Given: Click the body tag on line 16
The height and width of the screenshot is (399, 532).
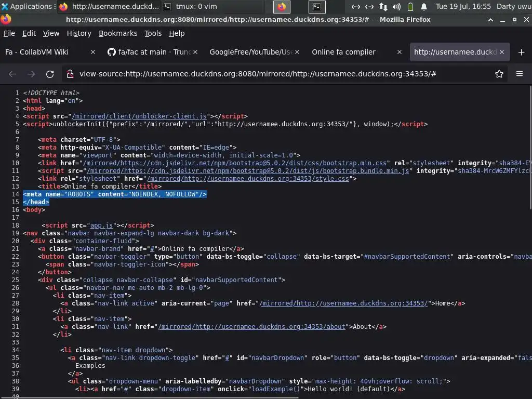Looking at the screenshot, I should [x=34, y=210].
